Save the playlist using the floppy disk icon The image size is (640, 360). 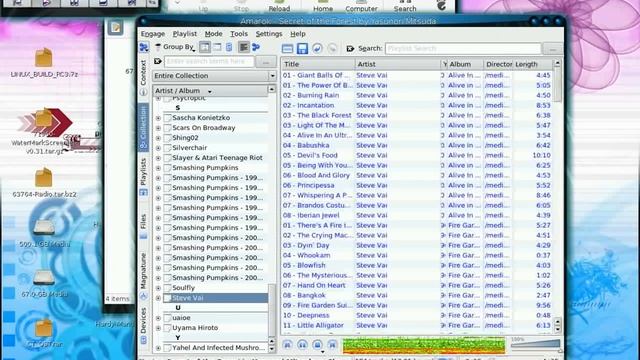pos(302,49)
